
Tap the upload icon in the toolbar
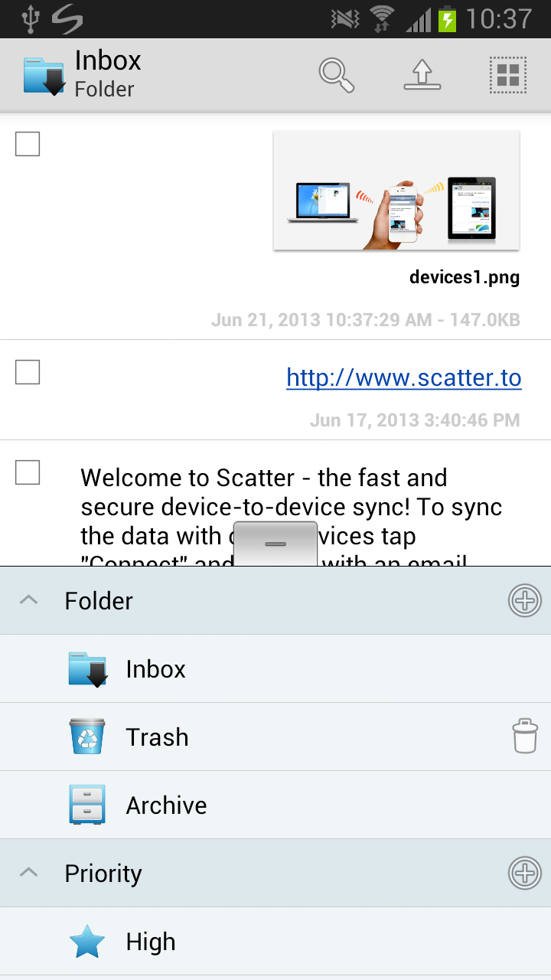coord(422,74)
